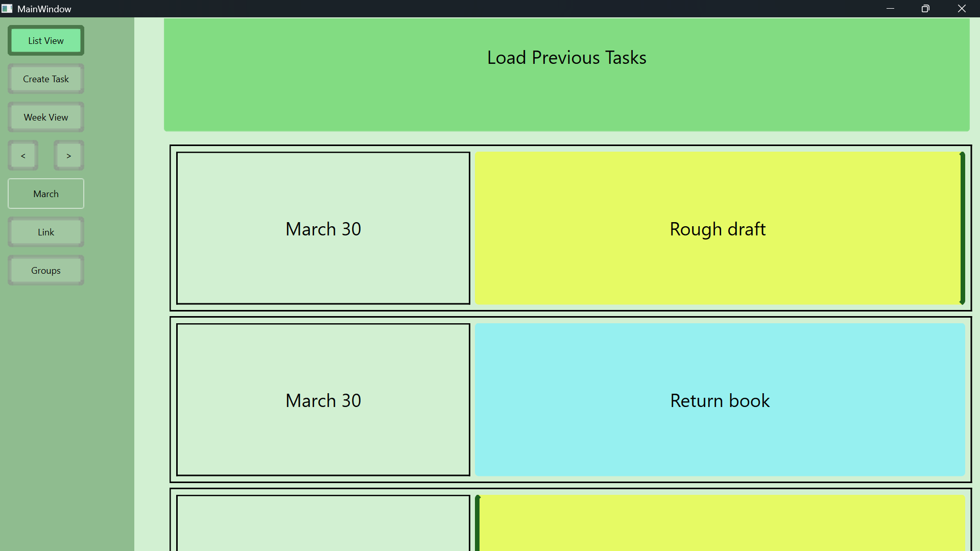Open the Link button
The image size is (980, 551).
tap(46, 232)
